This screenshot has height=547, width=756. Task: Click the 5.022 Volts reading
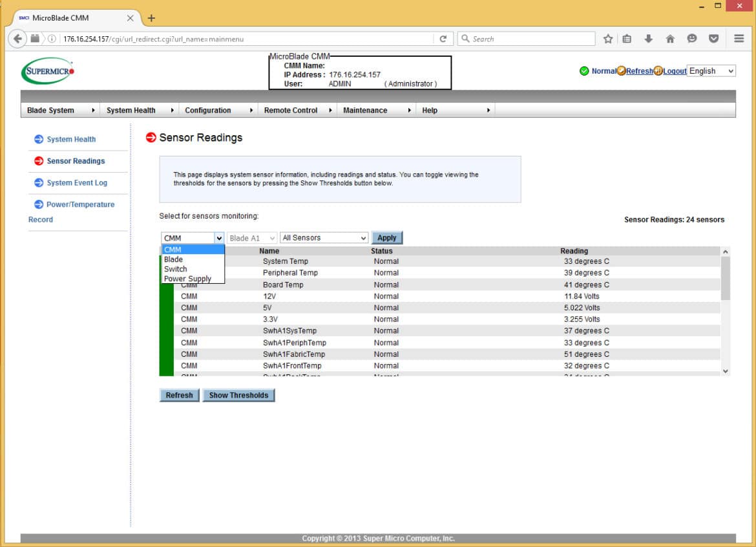coord(582,308)
